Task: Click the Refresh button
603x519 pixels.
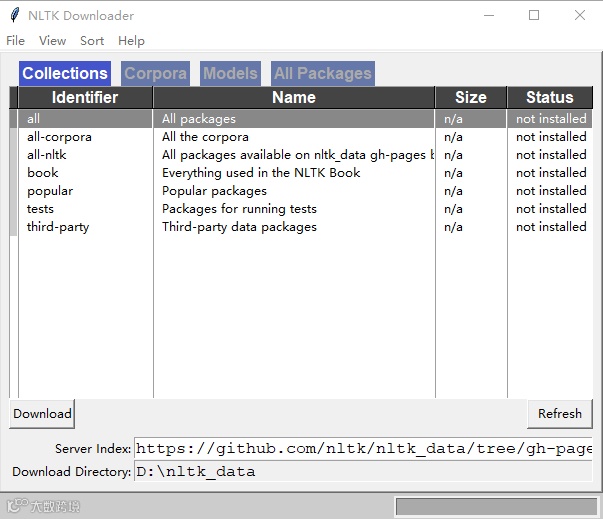Action: (x=560, y=414)
